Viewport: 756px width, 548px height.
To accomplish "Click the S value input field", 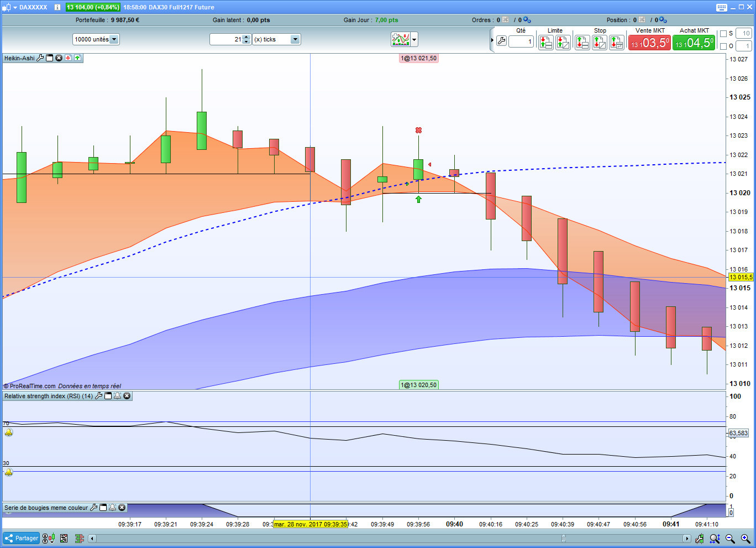I will pos(744,34).
